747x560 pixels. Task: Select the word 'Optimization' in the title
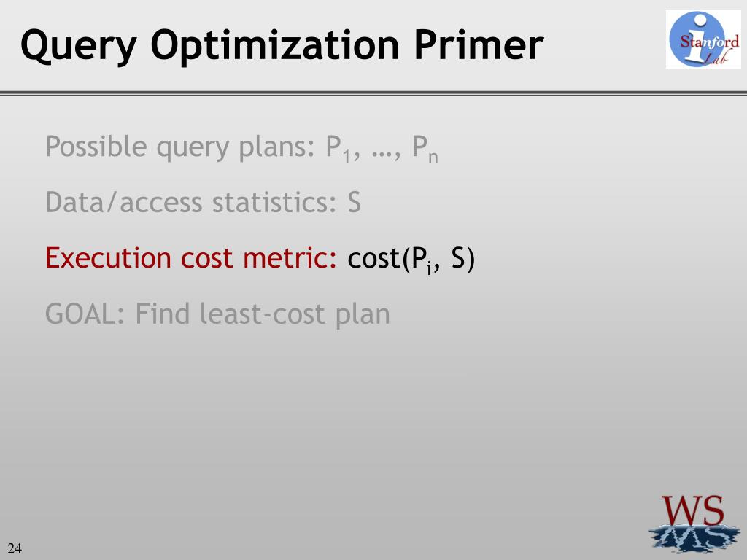(x=275, y=47)
